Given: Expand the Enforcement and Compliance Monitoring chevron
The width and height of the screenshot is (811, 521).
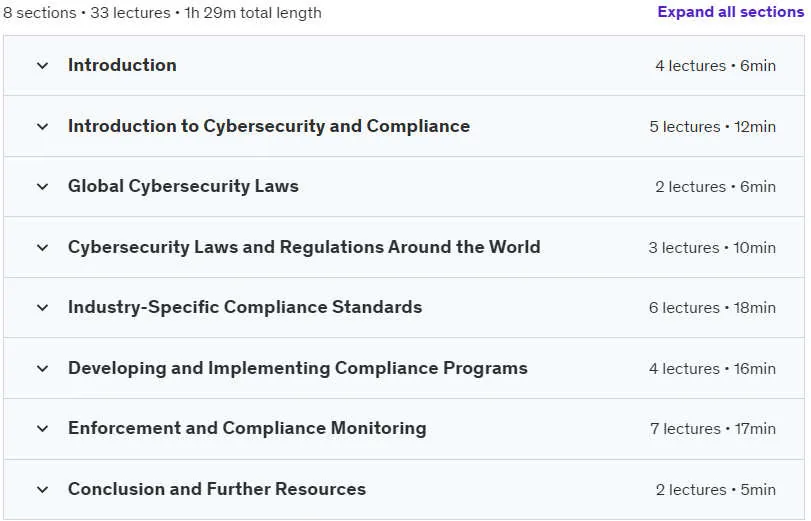Looking at the screenshot, I should 42,429.
